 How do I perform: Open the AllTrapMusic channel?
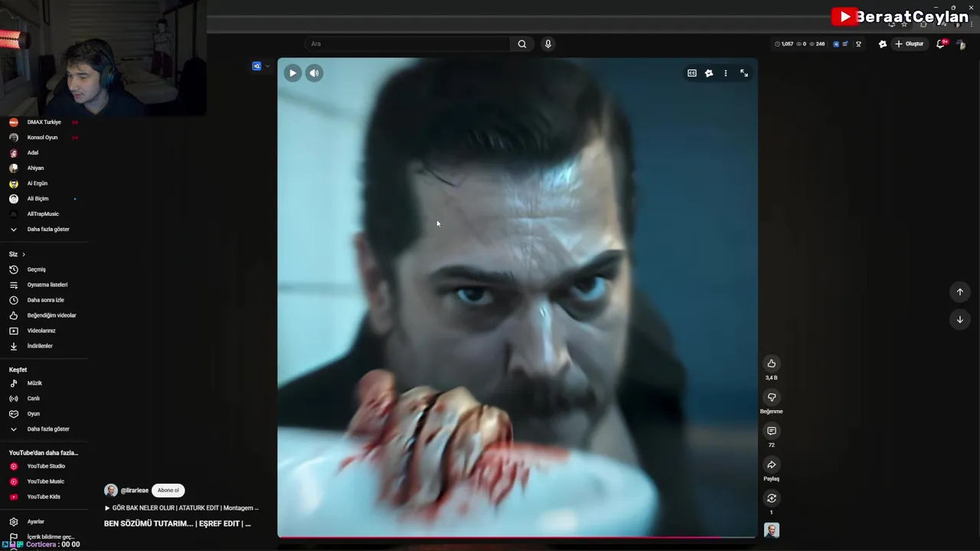pyautogui.click(x=44, y=214)
